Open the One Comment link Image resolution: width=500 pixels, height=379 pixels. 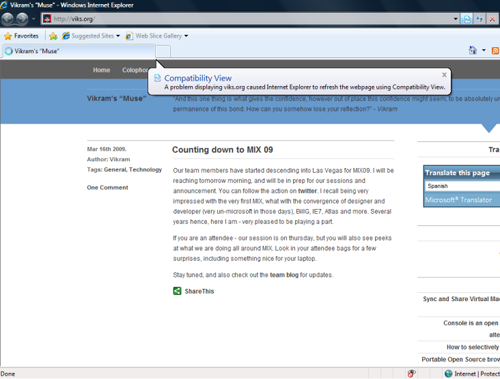click(x=107, y=188)
